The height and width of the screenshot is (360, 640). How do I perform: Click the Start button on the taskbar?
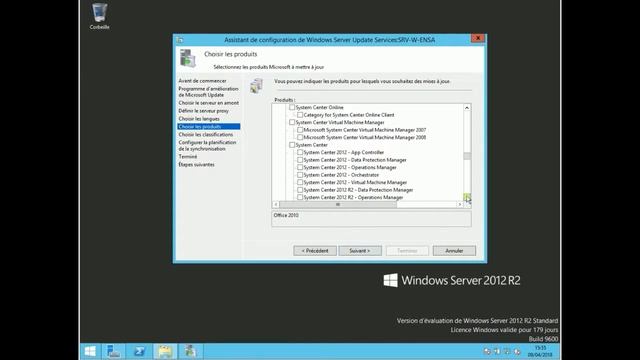(x=90, y=351)
